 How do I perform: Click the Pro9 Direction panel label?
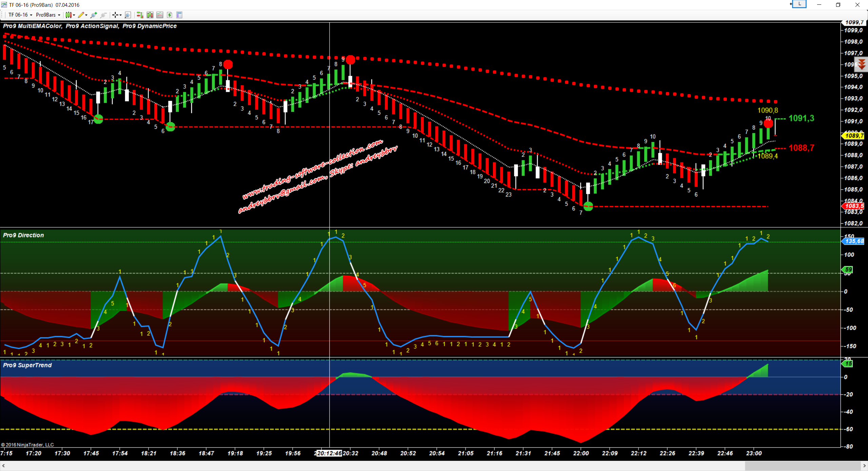[x=23, y=235]
